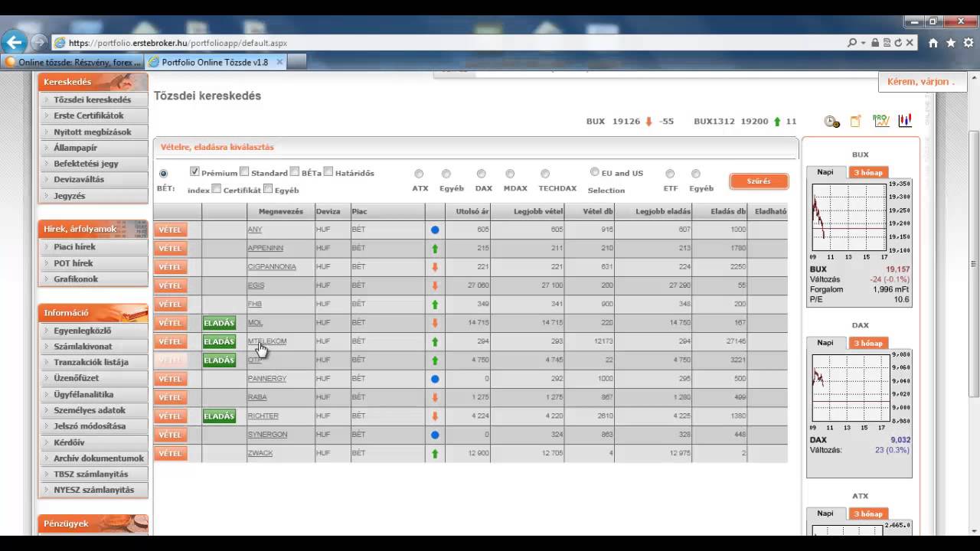The width and height of the screenshot is (980, 551).
Task: Click the clock icon beside the BUX1312 quote
Action: click(831, 121)
